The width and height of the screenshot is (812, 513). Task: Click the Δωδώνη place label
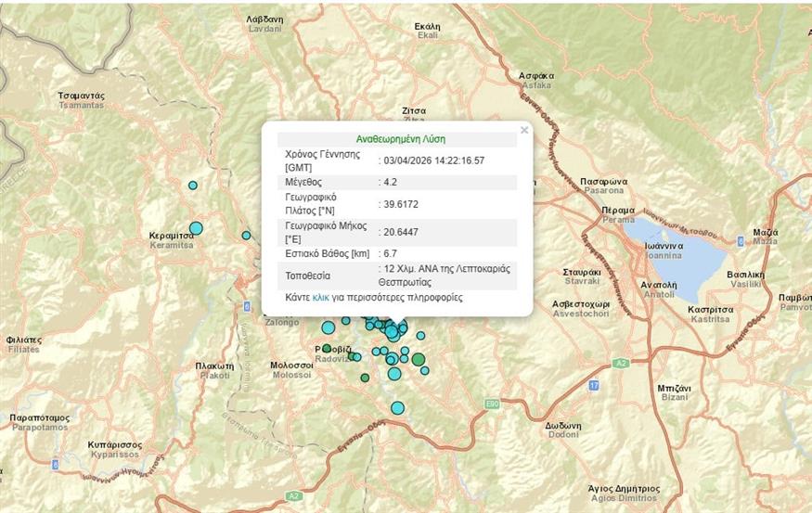click(x=563, y=426)
